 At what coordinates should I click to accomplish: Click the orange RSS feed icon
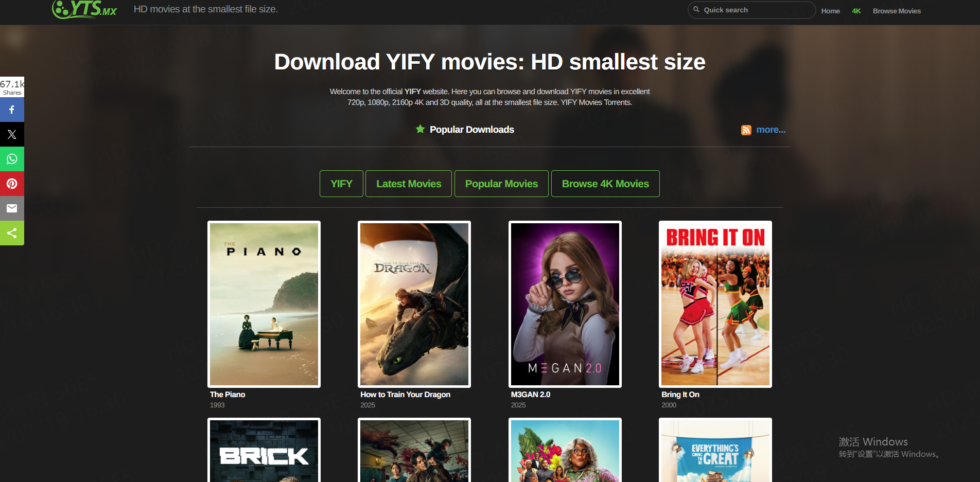click(746, 130)
